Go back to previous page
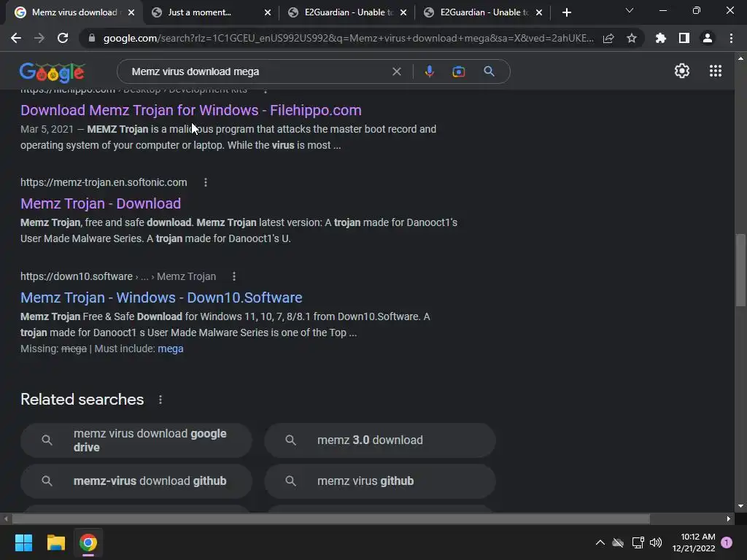Viewport: 747px width, 560px height. pyautogui.click(x=16, y=38)
